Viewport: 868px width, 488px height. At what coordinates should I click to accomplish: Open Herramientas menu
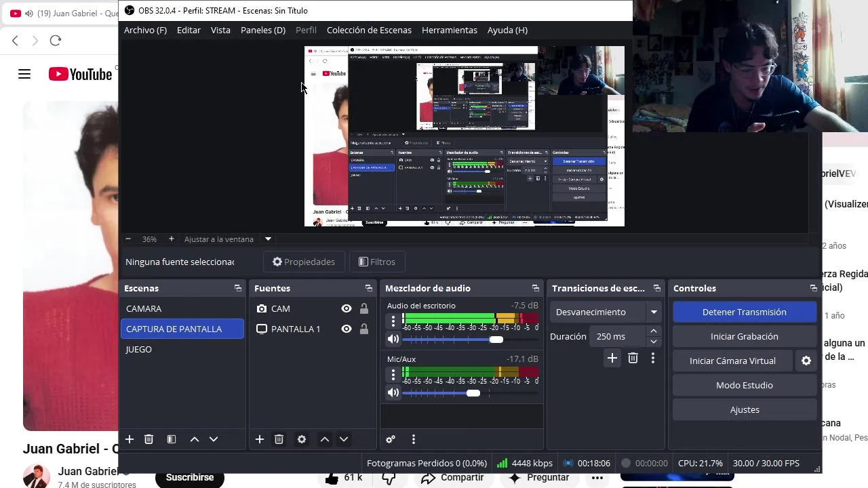450,30
